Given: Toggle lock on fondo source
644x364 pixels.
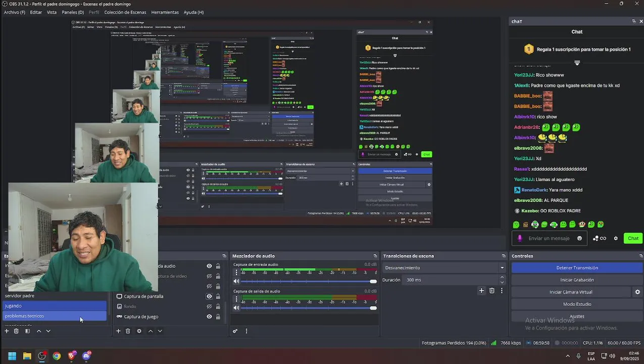Looking at the screenshot, I should point(218,306).
